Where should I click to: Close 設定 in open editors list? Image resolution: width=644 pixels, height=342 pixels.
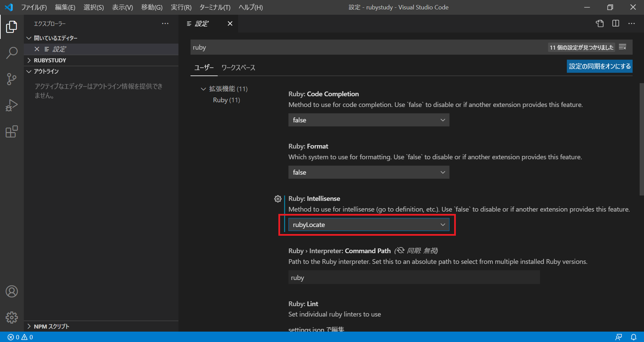tap(37, 49)
